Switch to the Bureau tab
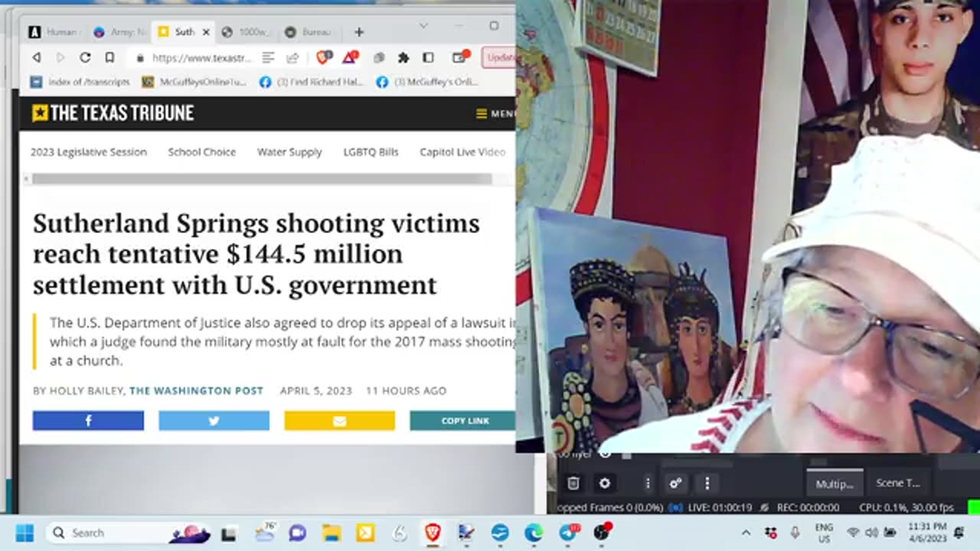 (307, 32)
